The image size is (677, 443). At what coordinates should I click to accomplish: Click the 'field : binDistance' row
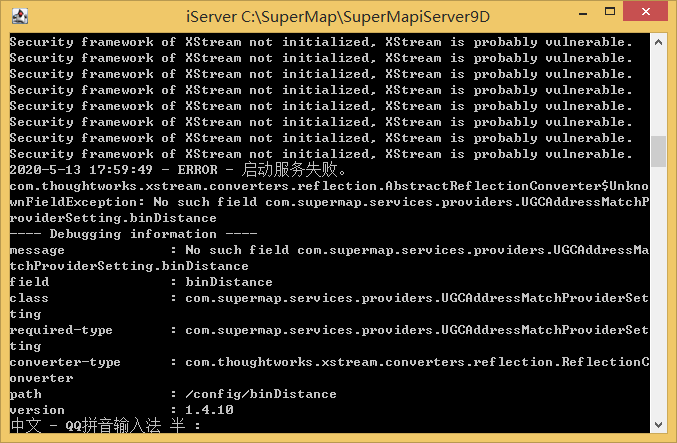(x=141, y=282)
